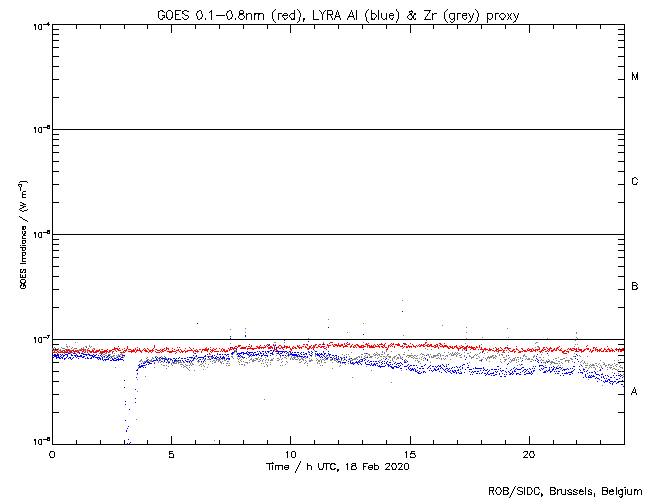The width and height of the screenshot is (650, 500).
Task: Click the x-axis tick label 20
Action: tap(528, 453)
